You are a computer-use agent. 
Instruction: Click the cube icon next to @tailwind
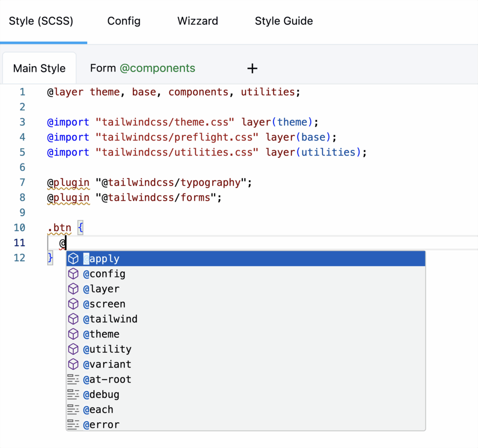point(73,319)
